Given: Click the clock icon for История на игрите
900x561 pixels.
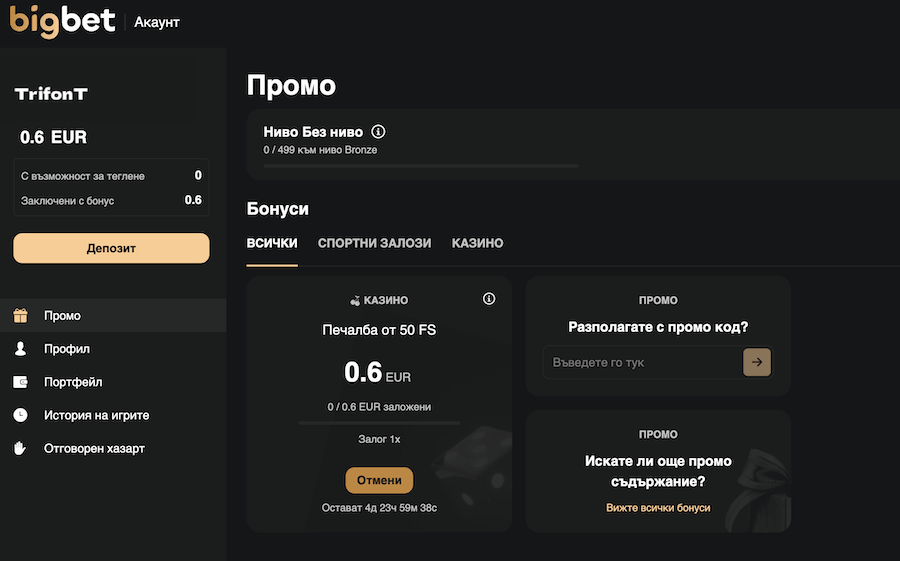Looking at the screenshot, I should click(21, 415).
